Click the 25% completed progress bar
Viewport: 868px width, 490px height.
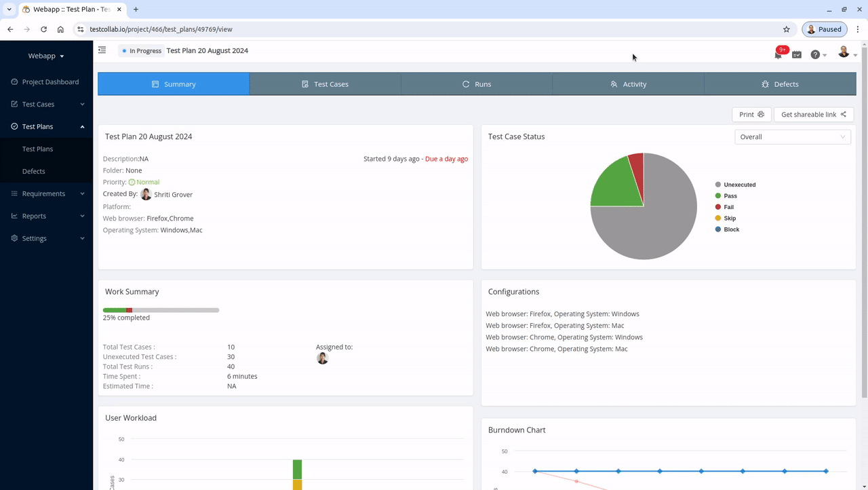[x=161, y=310]
